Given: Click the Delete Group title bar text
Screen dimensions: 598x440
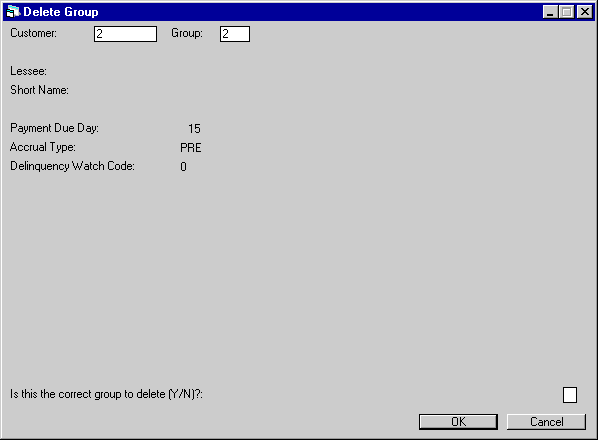Looking at the screenshot, I should point(61,12).
